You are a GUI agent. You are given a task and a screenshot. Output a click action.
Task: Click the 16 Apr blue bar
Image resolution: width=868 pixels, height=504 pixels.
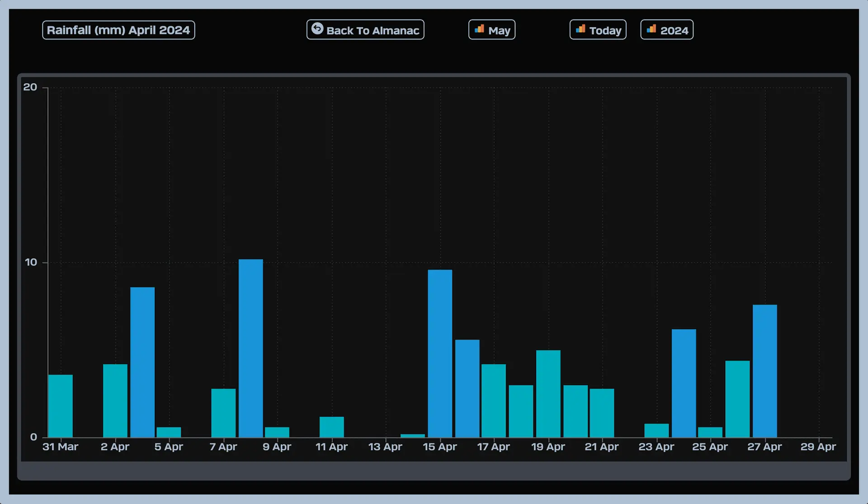point(467,388)
